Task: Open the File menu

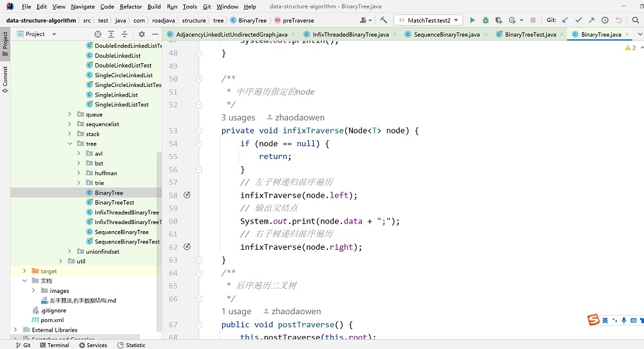Action: (x=26, y=6)
